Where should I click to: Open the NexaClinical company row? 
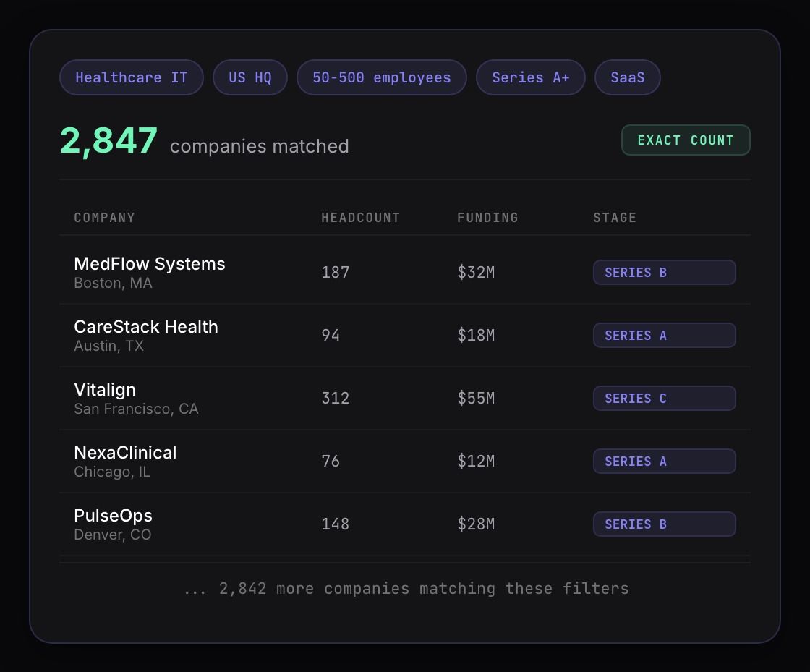click(x=405, y=462)
